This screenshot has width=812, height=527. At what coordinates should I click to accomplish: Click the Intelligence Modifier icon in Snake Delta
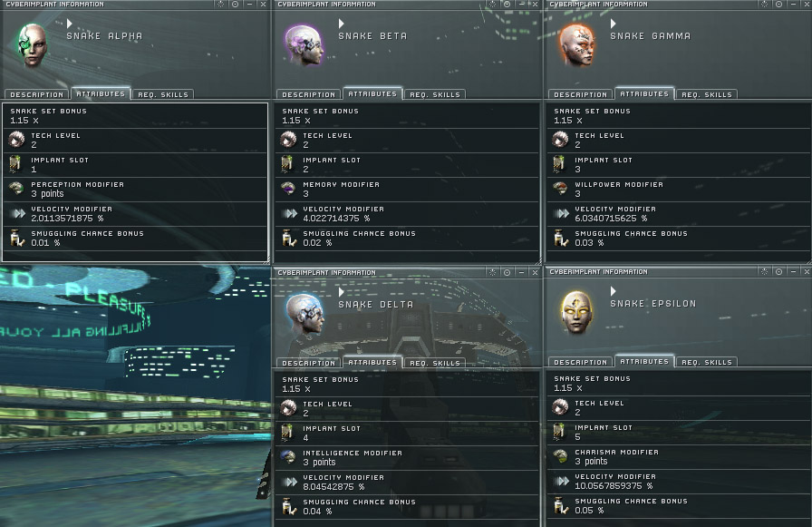(x=288, y=457)
